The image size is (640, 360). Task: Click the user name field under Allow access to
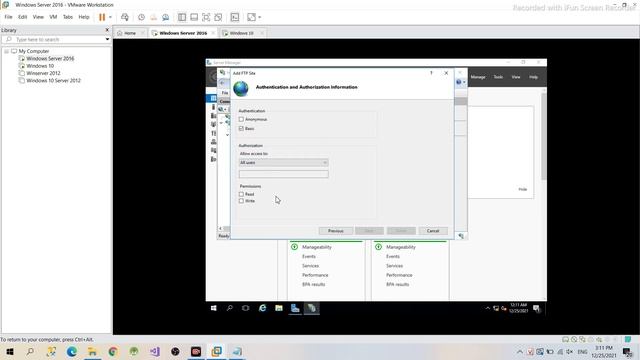pyautogui.click(x=284, y=174)
